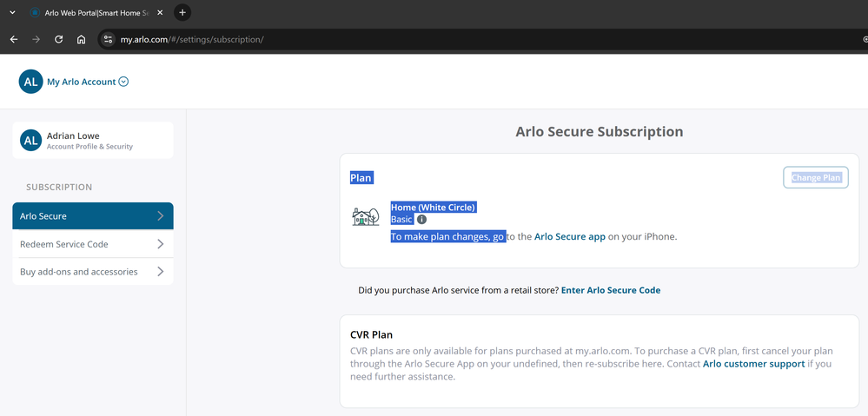868x416 pixels.
Task: Click the Plan heading text
Action: click(x=361, y=177)
